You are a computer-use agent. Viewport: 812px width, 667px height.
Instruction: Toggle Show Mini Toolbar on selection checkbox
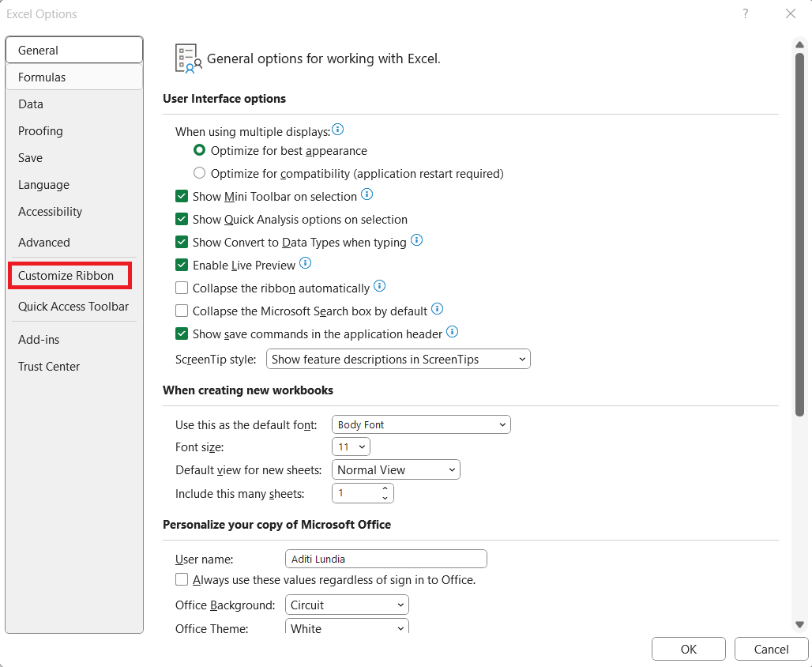(x=182, y=197)
